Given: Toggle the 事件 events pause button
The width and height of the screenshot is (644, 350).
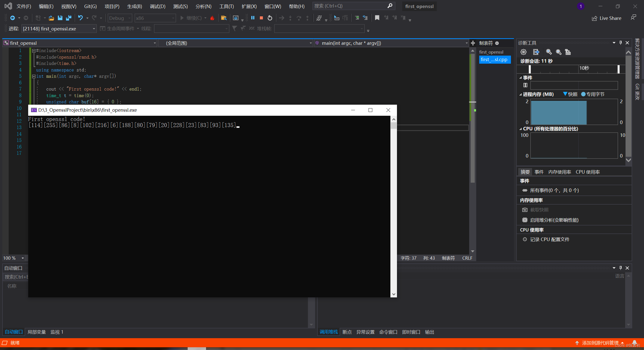Looking at the screenshot, I should click(525, 85).
